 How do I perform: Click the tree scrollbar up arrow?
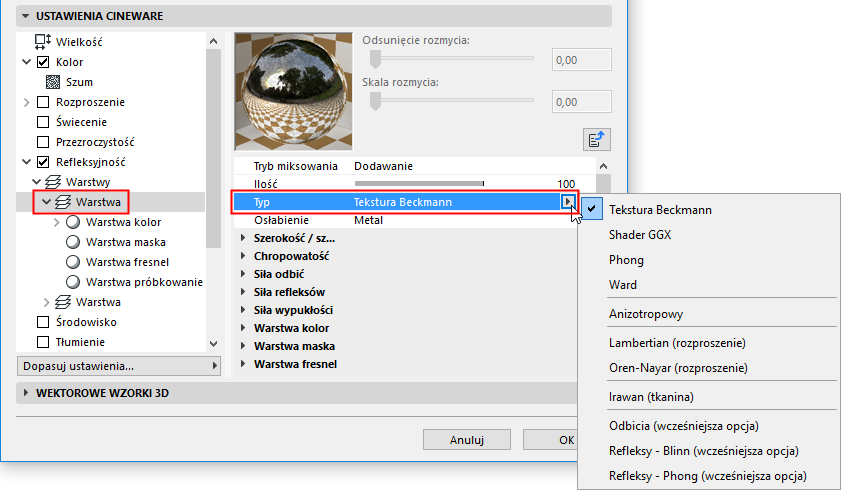[x=213, y=41]
